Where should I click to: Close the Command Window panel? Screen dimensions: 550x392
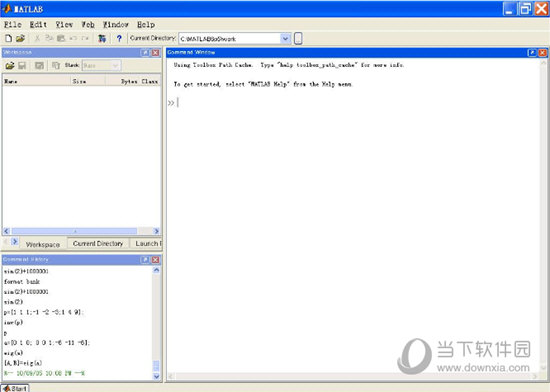pyautogui.click(x=543, y=53)
